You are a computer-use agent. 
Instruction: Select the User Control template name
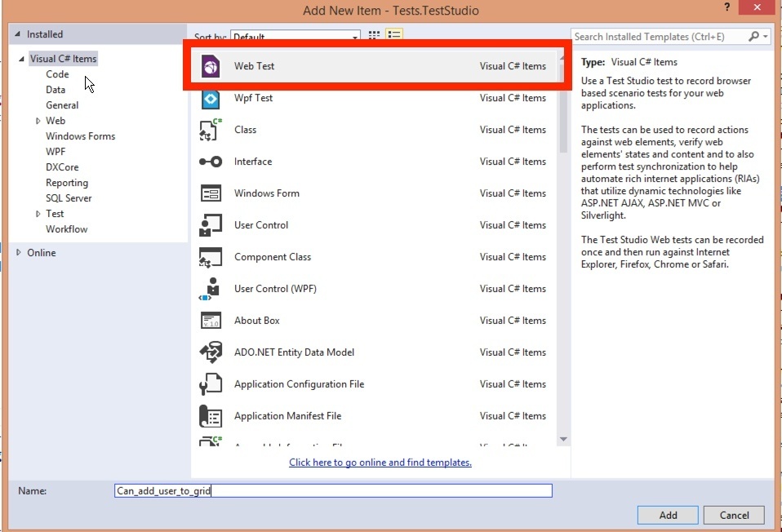pos(261,225)
